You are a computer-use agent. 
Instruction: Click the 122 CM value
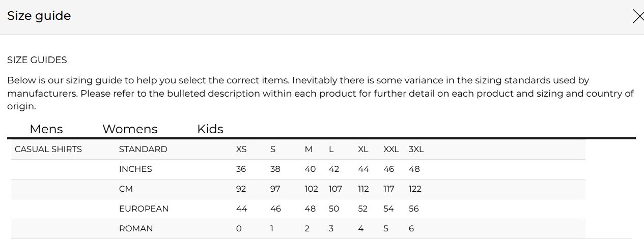415,189
